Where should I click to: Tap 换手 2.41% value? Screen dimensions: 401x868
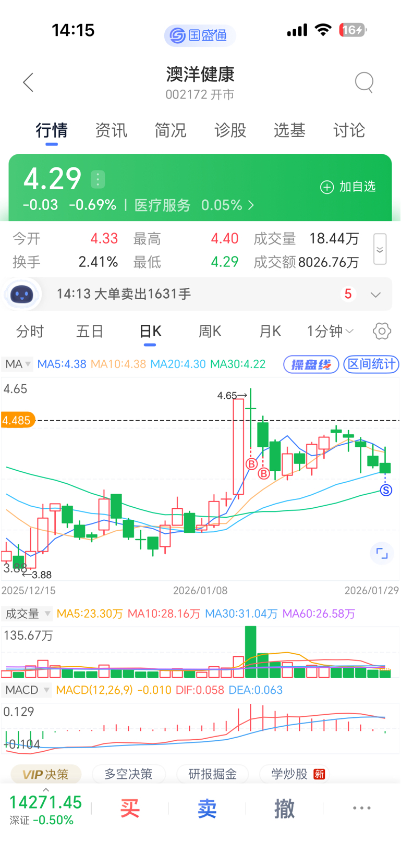98,262
